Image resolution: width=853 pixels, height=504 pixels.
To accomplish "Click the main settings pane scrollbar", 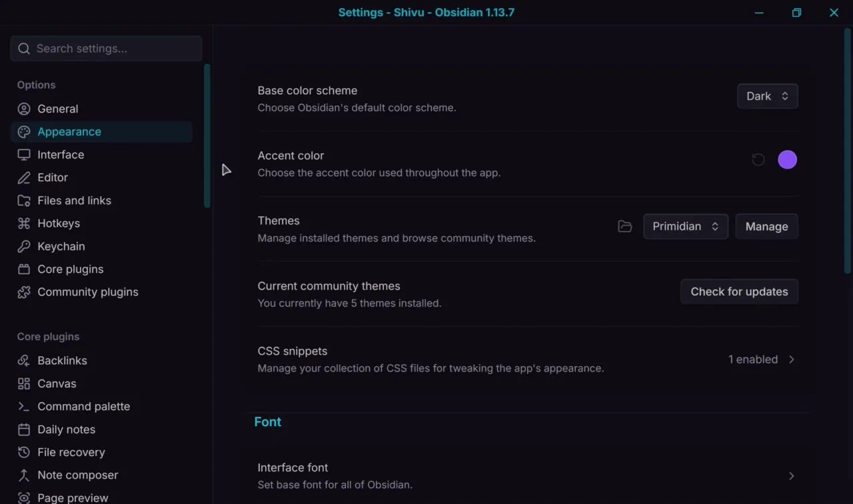I will [x=848, y=150].
